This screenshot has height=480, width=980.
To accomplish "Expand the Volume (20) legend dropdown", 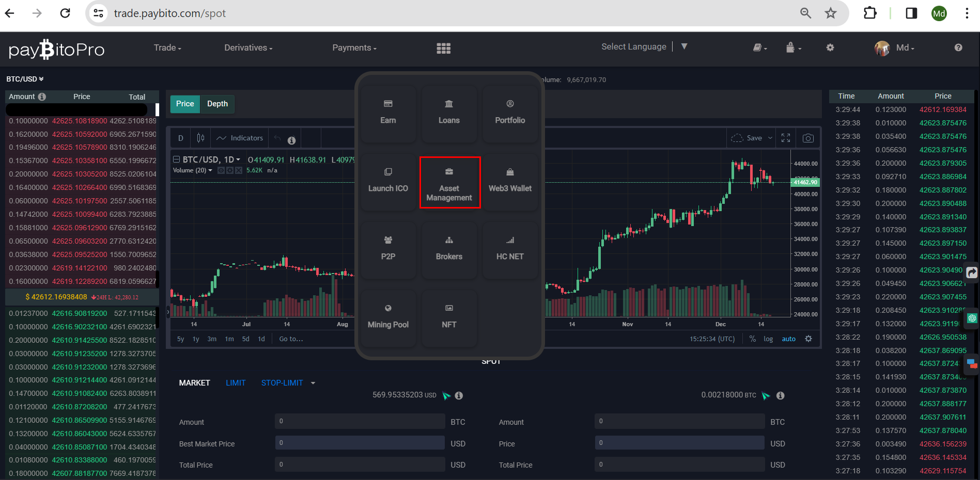I will tap(210, 170).
